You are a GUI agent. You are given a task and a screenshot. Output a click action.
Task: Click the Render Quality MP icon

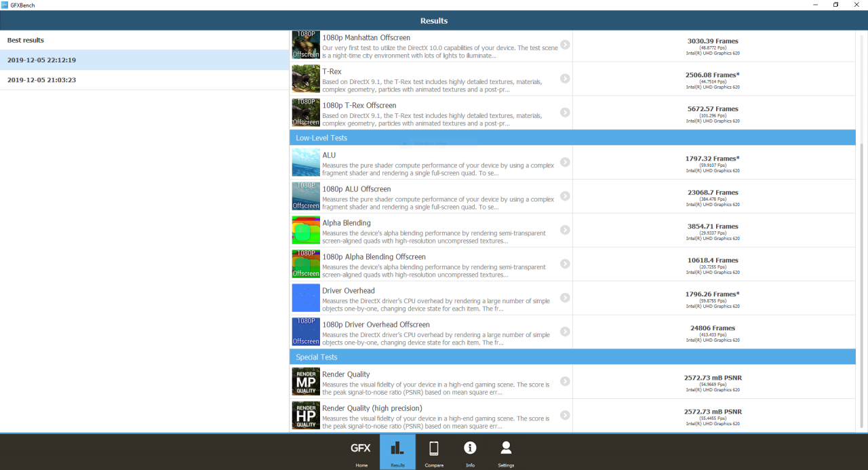click(x=306, y=381)
